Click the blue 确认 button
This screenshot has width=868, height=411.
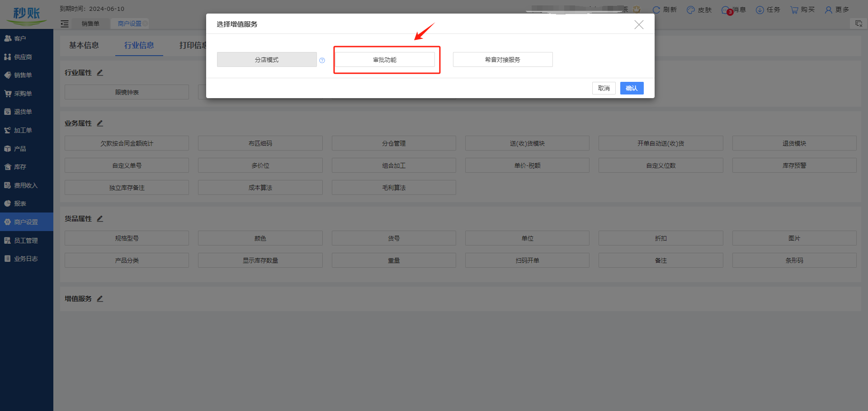point(632,88)
